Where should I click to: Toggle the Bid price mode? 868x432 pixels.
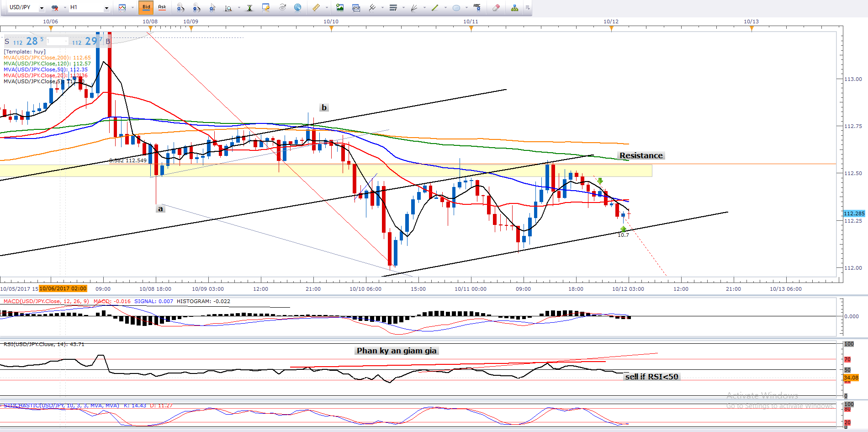[x=146, y=7]
